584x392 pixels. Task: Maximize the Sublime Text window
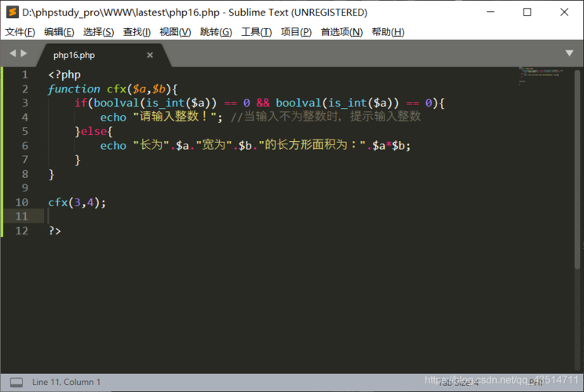pos(527,12)
